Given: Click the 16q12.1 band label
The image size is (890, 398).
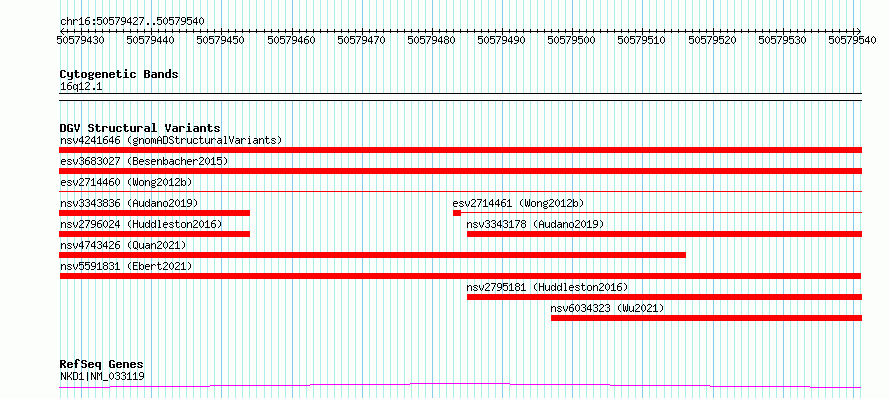Looking at the screenshot, I should (81, 87).
